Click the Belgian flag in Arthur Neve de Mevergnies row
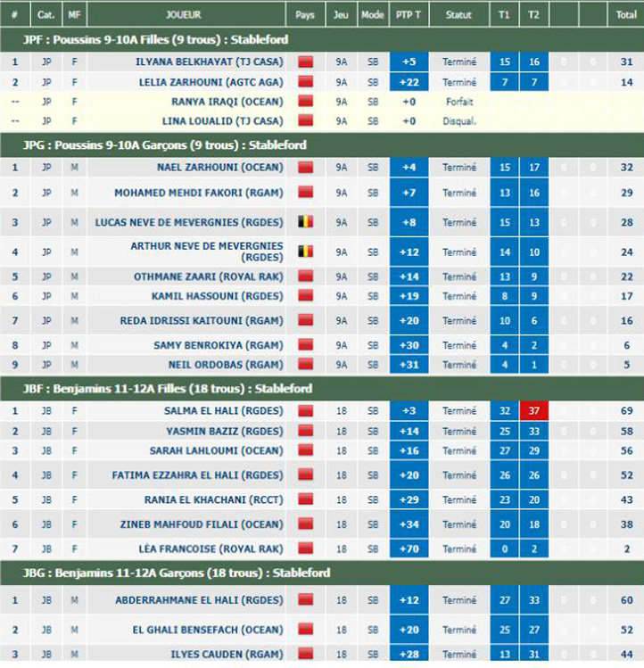Viewport: 644px width, 668px height. (x=305, y=252)
